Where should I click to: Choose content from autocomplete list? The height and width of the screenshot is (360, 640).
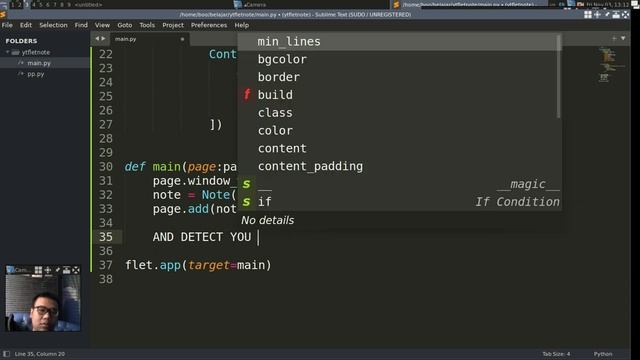click(x=399, y=148)
